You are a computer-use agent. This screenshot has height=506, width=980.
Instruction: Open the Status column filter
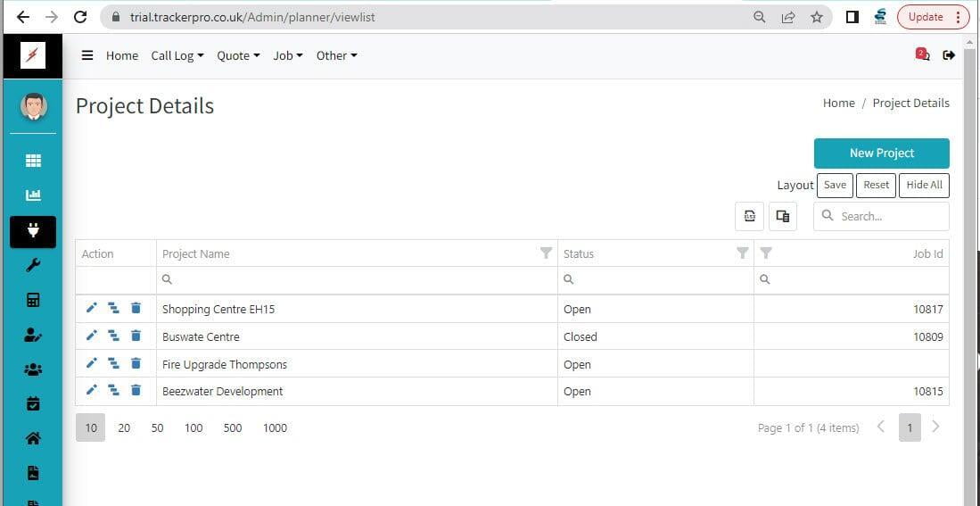742,253
